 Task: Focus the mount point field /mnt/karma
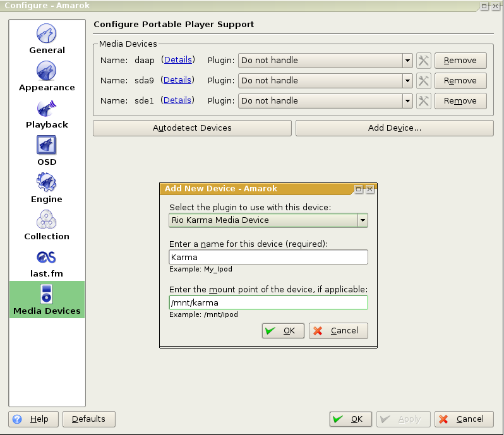tap(268, 303)
